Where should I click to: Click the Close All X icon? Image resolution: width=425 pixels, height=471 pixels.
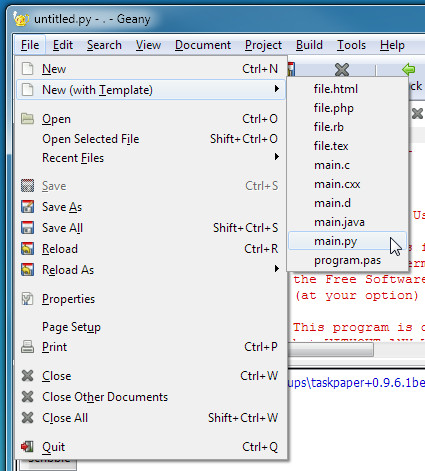point(27,417)
